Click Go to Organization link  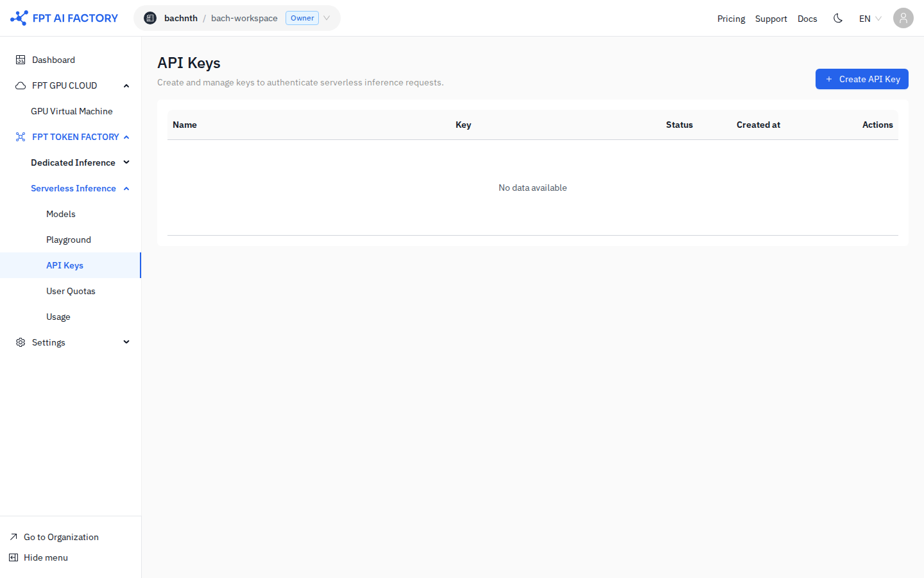(x=61, y=537)
